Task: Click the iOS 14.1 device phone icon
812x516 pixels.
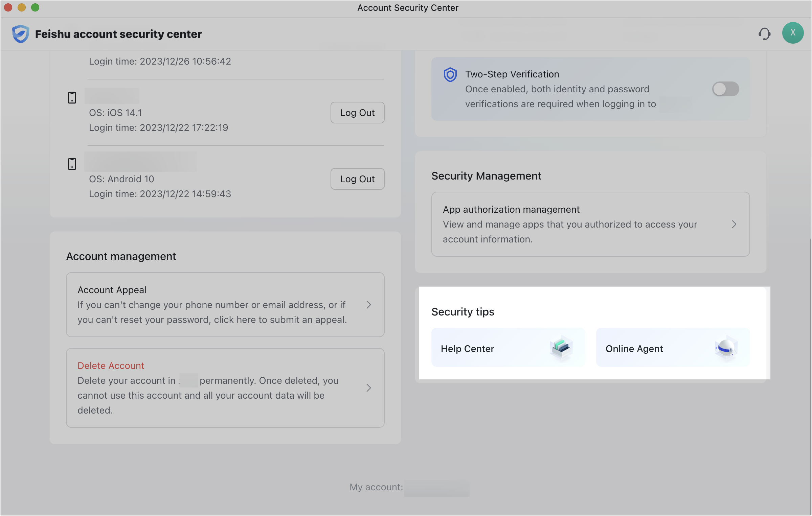Action: pos(72,98)
